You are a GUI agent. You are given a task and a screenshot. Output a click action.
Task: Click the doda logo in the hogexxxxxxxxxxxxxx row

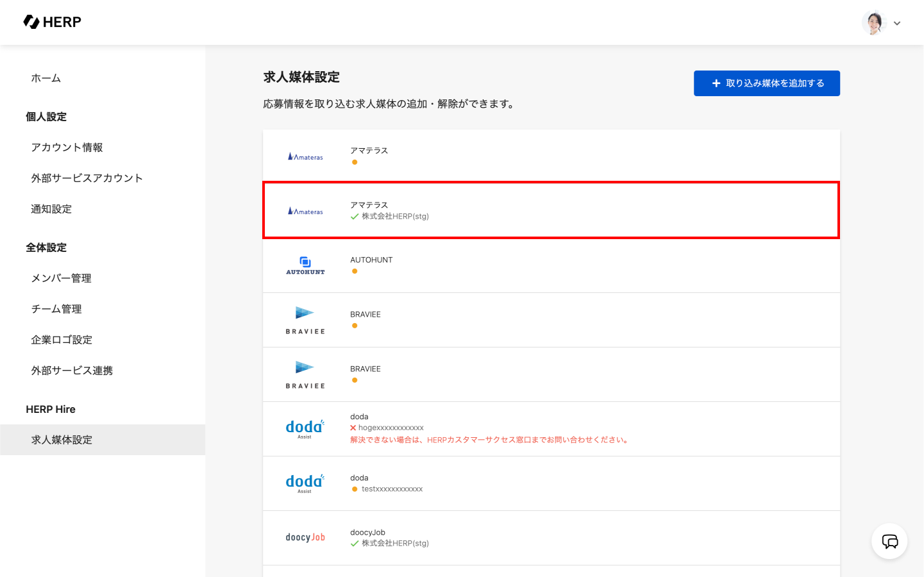click(x=305, y=429)
